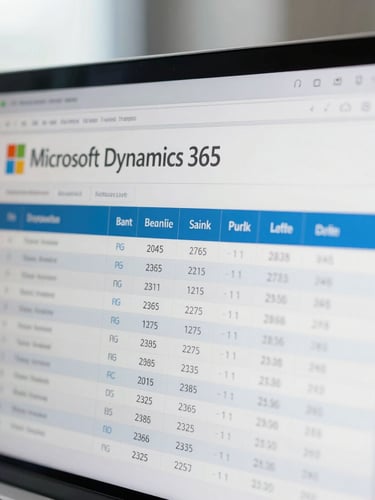
Task: Select the 1275 cell in the Beanlie column
Action: (x=150, y=325)
